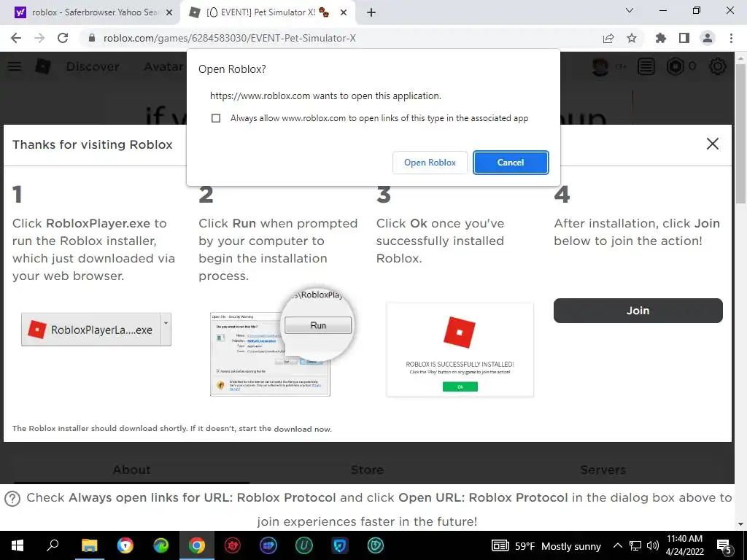Open the Roblox hamburger menu icon
The width and height of the screenshot is (747, 560).
click(x=15, y=66)
